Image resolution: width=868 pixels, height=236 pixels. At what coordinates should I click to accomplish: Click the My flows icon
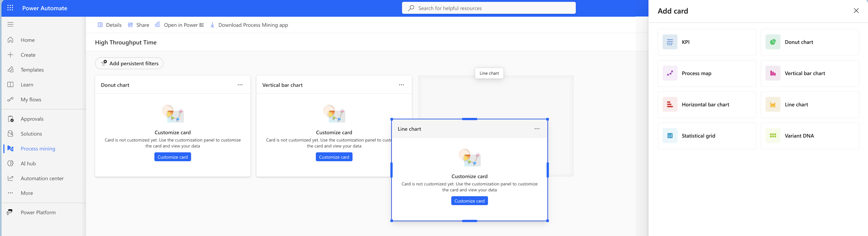tap(10, 99)
